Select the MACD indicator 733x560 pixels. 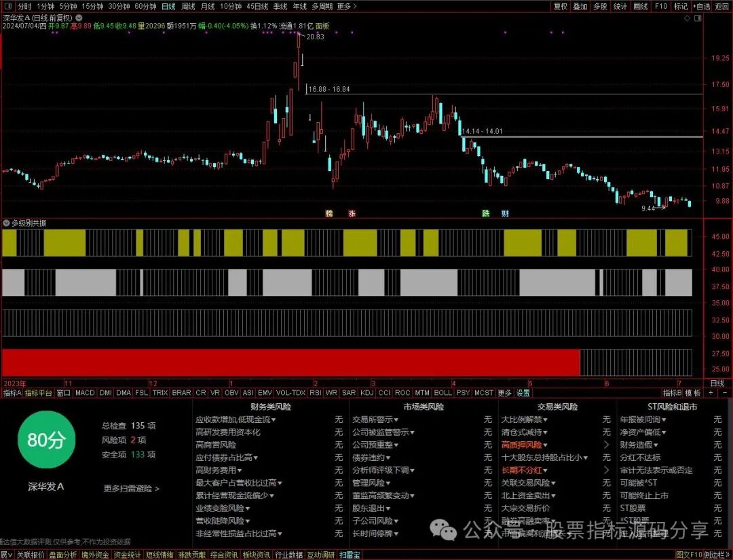point(85,392)
